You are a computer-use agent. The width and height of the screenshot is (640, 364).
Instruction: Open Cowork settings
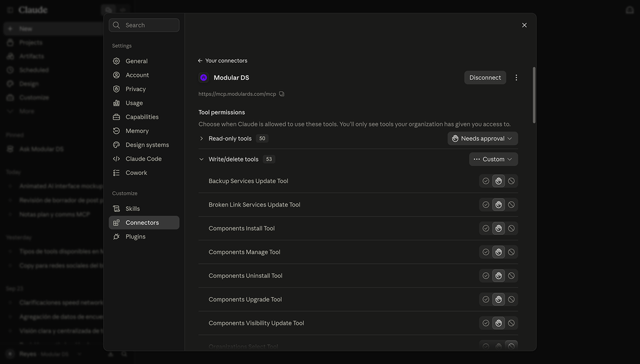(144, 173)
